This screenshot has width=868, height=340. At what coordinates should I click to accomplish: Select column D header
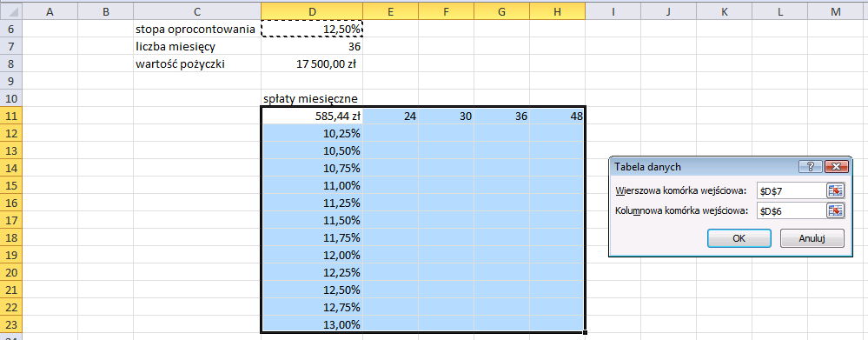(312, 11)
